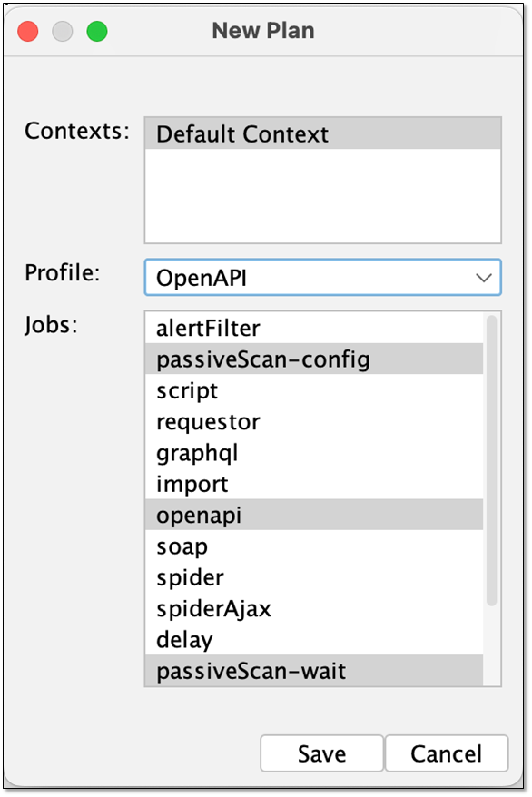Select Default Context in the Contexts list
This screenshot has width=532, height=797.
(x=322, y=133)
